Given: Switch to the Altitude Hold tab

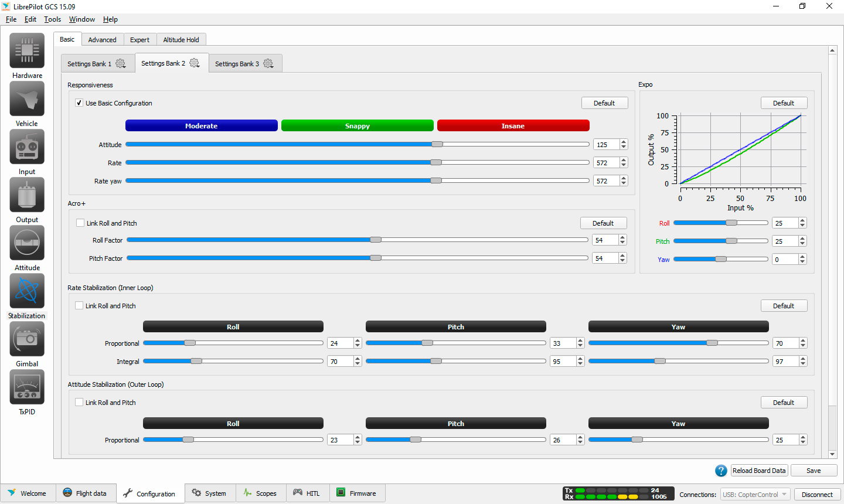Looking at the screenshot, I should (181, 40).
